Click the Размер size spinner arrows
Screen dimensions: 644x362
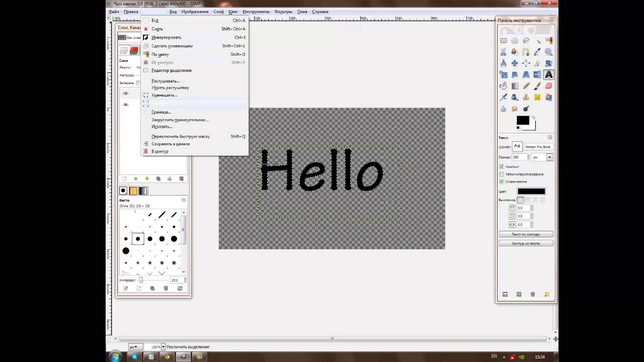528,157
